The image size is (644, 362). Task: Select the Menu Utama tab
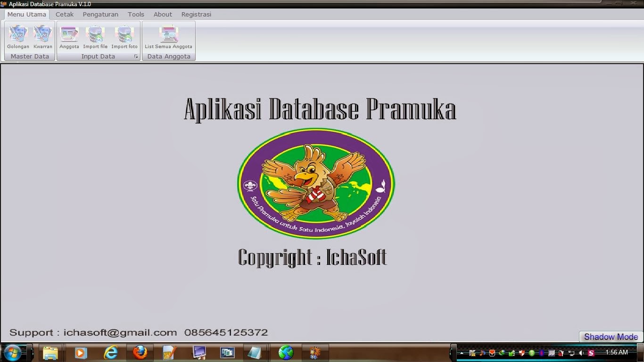(x=26, y=14)
